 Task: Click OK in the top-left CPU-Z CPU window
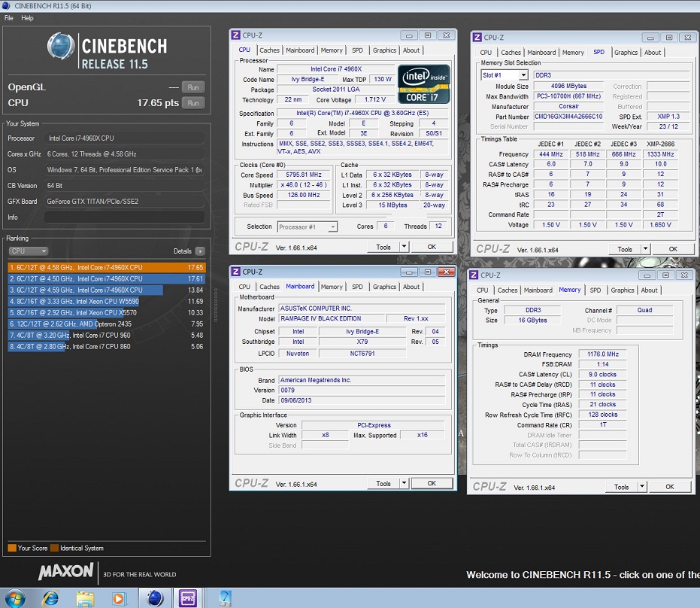432,247
